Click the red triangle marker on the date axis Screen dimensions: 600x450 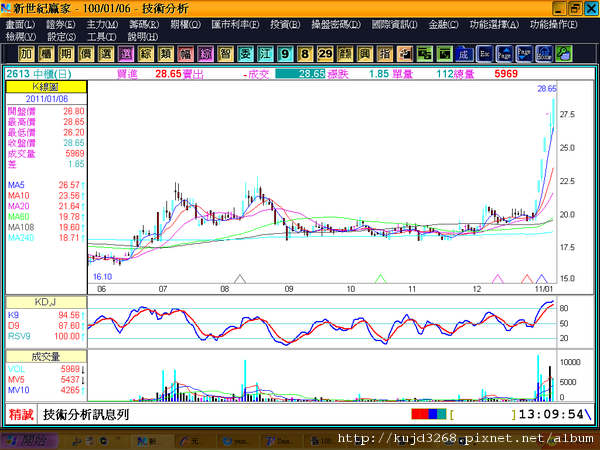(x=527, y=279)
